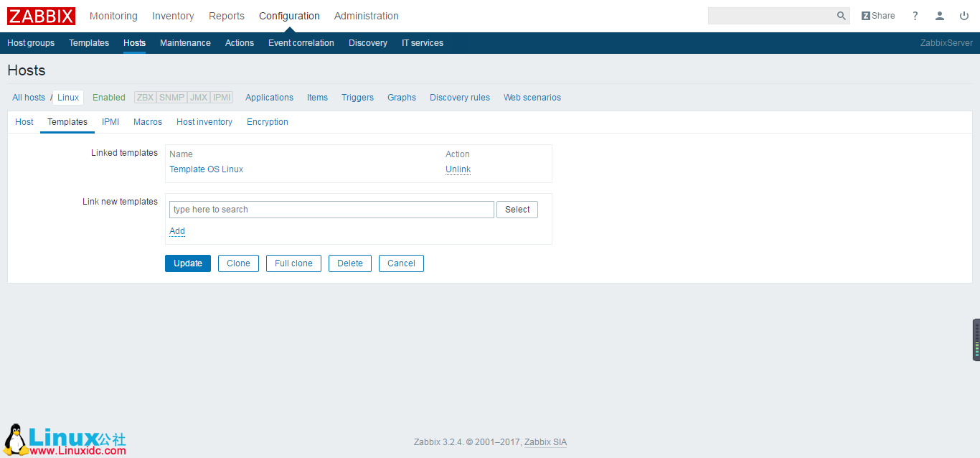Switch to the Host inventory tab
This screenshot has height=458, width=980.
[x=204, y=121]
